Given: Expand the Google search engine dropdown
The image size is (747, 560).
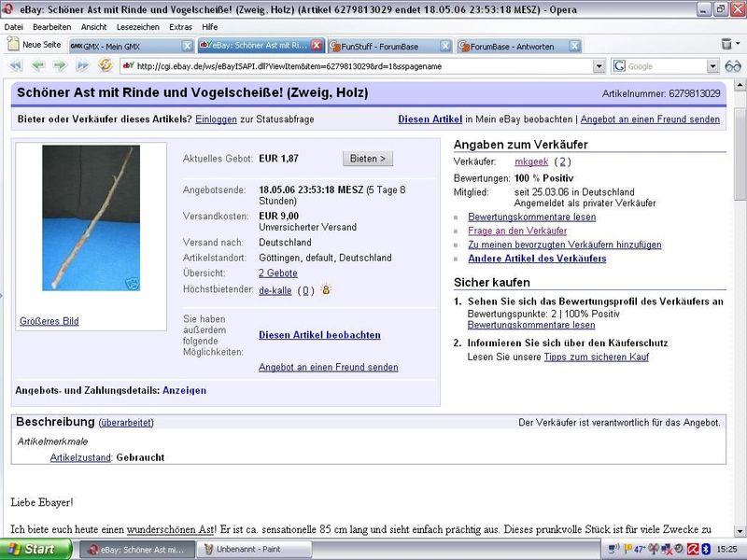Looking at the screenshot, I should (712, 66).
